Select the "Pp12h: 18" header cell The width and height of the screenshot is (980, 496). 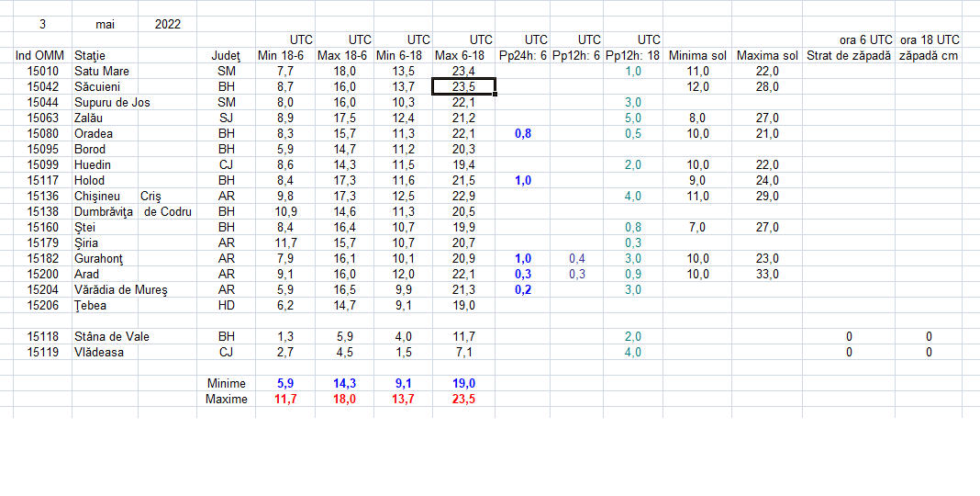coord(633,56)
